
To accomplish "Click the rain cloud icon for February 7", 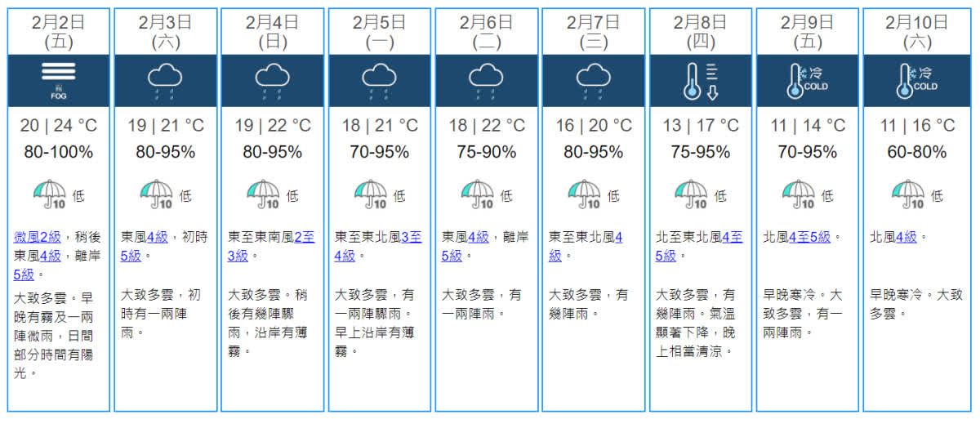I will tap(593, 80).
